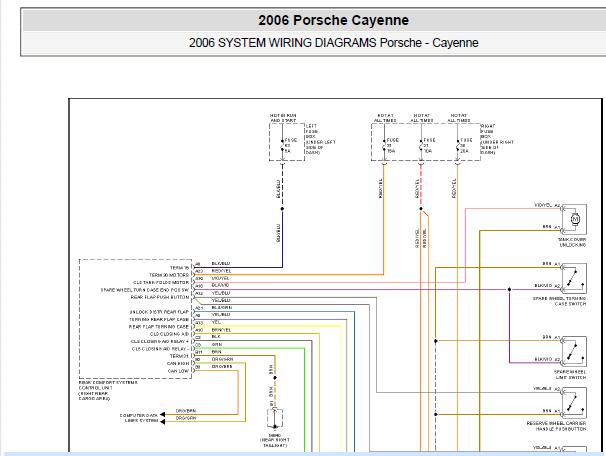Click 'CAN LOW' pin label
Image resolution: width=606 pixels, height=456 pixels.
178,371
